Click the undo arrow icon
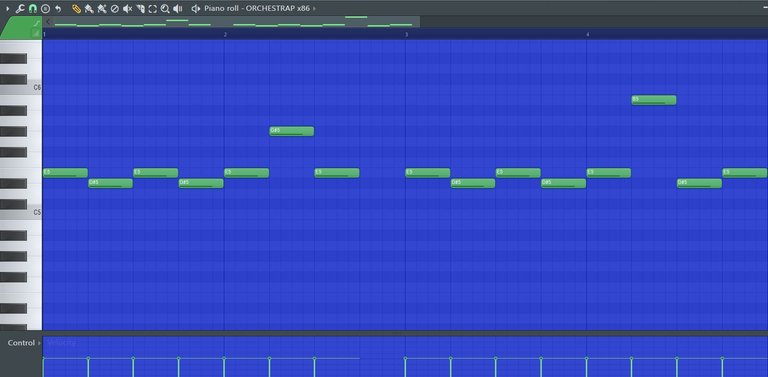Screen dimensions: 768x377 click(58, 8)
